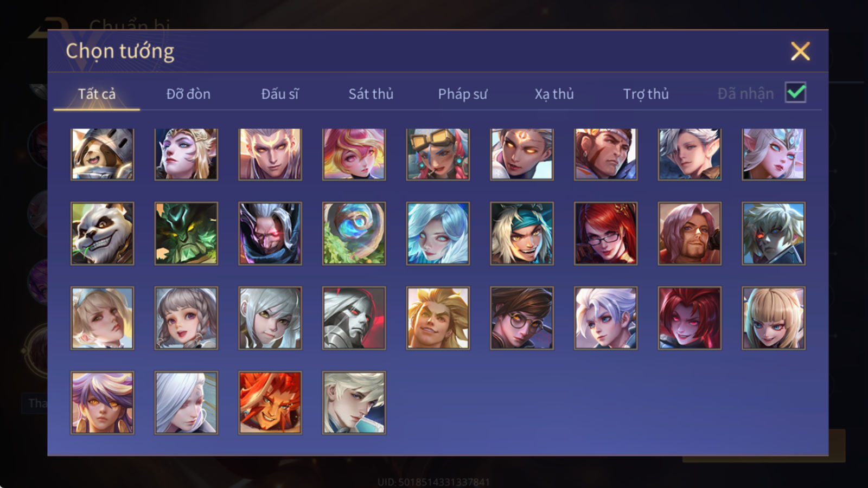Choose the goggles-wearing hero with red braids
Viewport: 868px width, 488px height.
(438, 154)
